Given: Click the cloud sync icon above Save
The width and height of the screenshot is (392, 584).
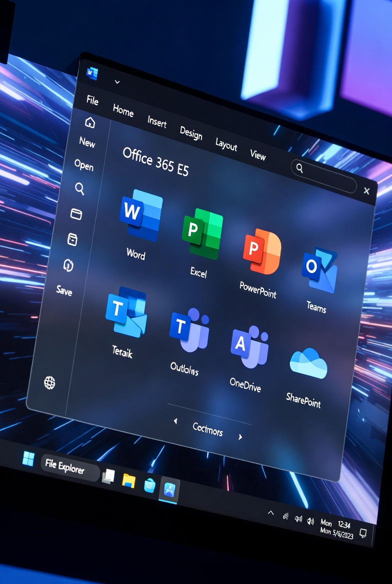Looking at the screenshot, I should pyautogui.click(x=68, y=265).
